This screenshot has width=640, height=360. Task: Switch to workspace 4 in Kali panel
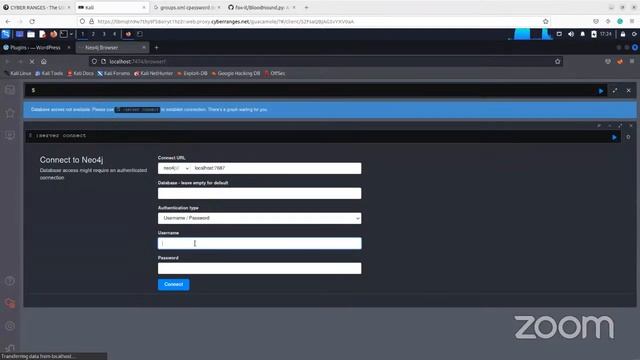coord(115,34)
